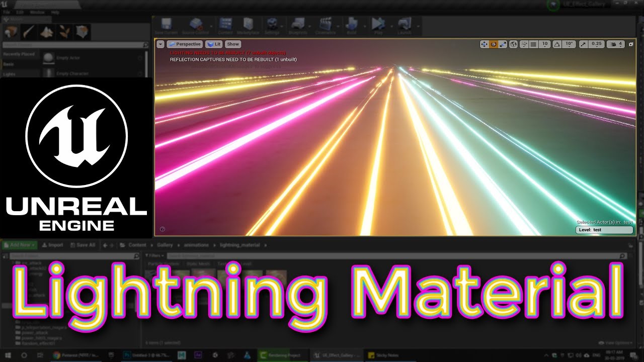Click Save All in Content Browser

(83, 245)
